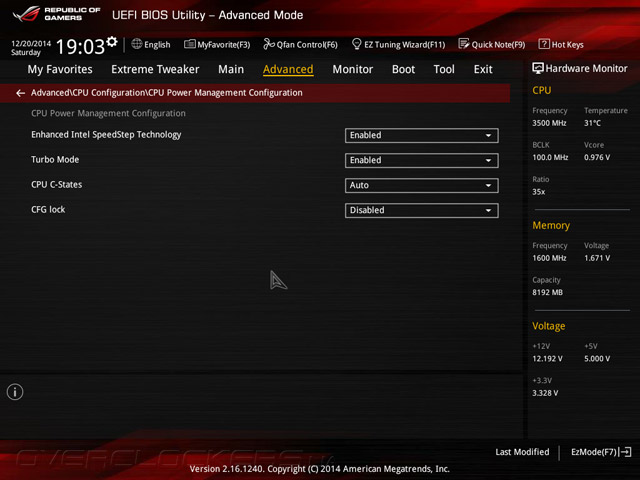Select Turbo Mode label

click(x=55, y=160)
